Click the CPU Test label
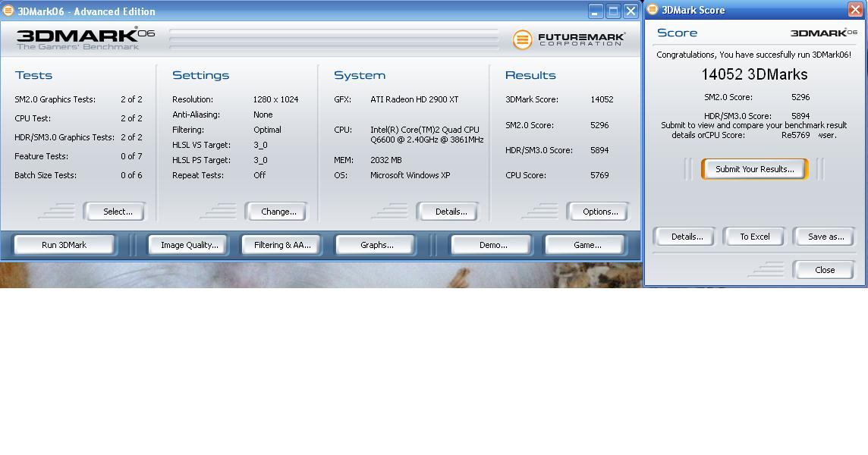 coord(33,118)
